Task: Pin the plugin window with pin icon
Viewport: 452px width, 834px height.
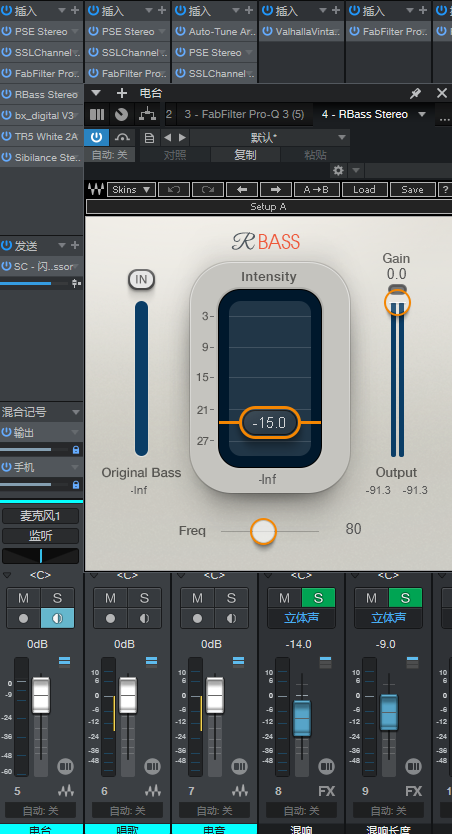Action: tap(415, 94)
